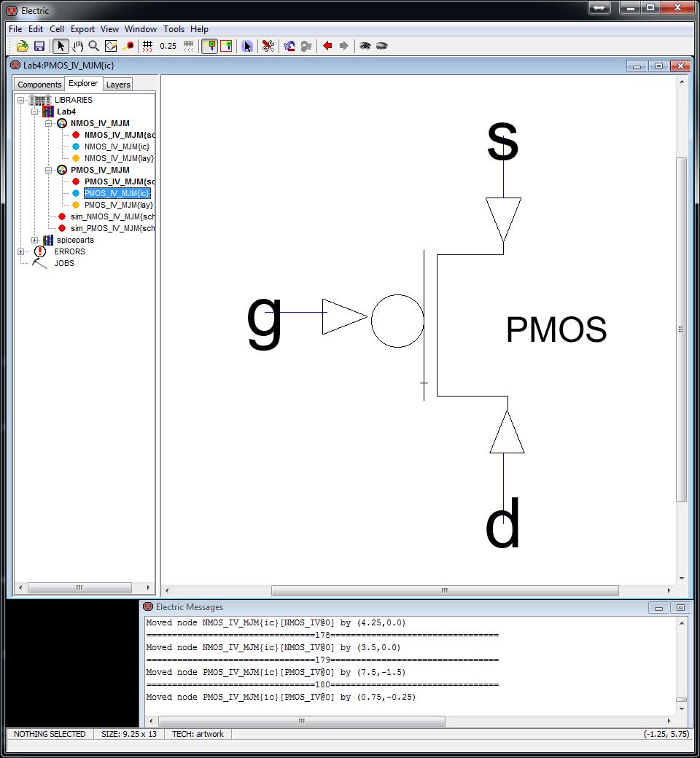Open a library file with the folder icon

(x=21, y=45)
